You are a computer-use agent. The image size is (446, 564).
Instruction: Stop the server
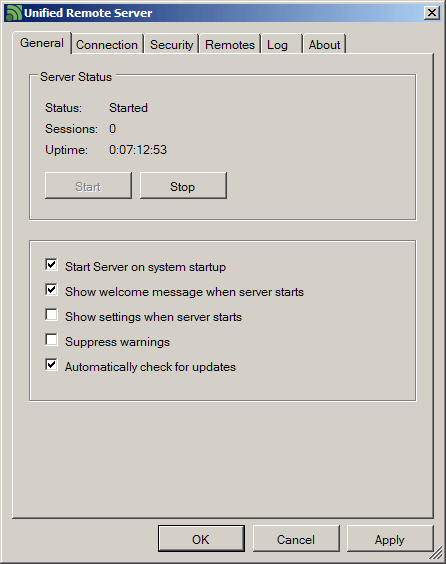pyautogui.click(x=183, y=187)
